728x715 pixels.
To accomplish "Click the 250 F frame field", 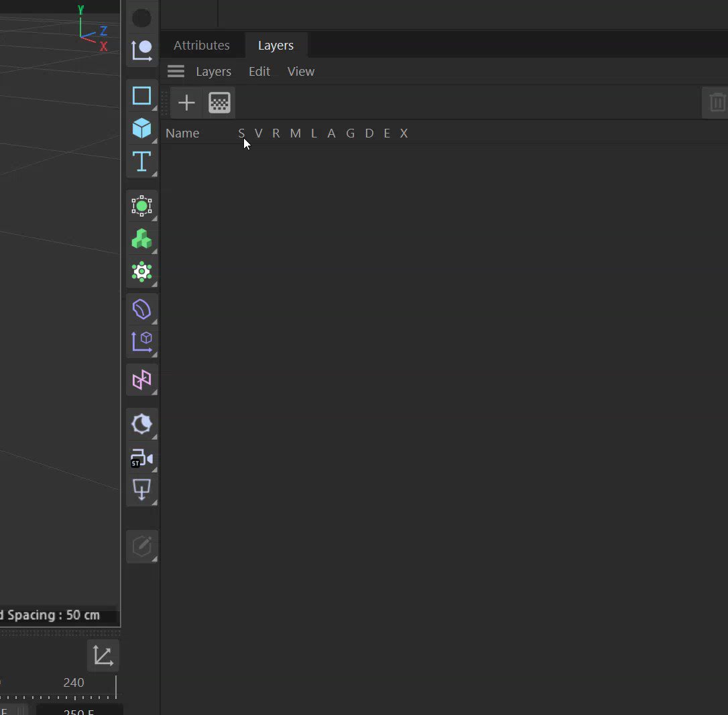I will (x=79, y=711).
